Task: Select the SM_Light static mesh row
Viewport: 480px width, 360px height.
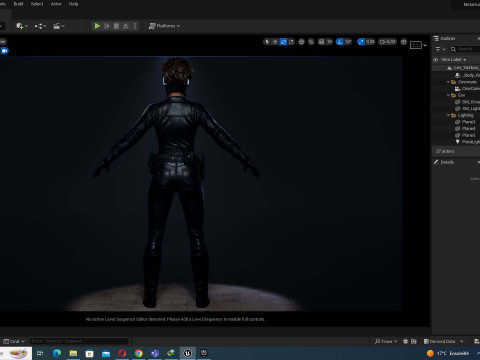Action: click(456, 108)
